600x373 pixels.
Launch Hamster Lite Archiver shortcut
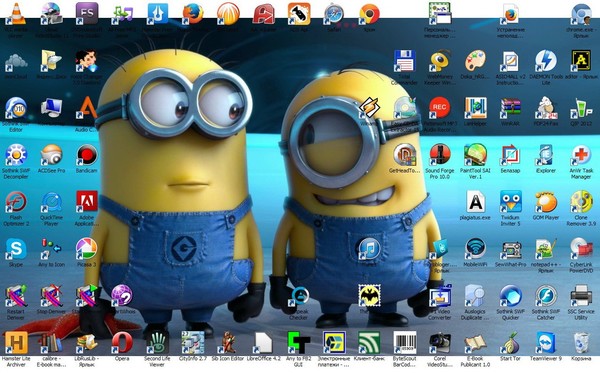16,343
